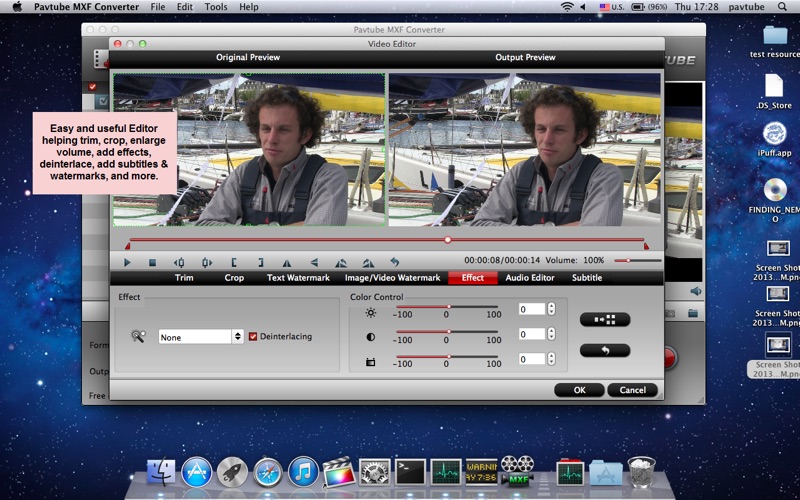Open the Help menu

tap(249, 7)
